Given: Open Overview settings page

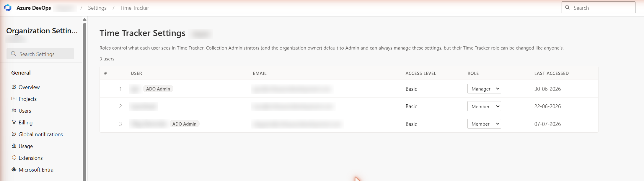Looking at the screenshot, I should click(29, 87).
